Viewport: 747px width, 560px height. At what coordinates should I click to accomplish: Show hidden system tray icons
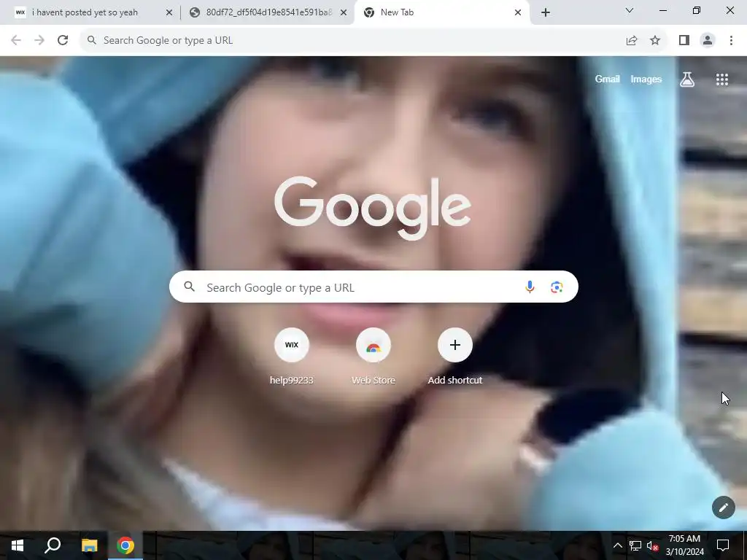coord(617,545)
